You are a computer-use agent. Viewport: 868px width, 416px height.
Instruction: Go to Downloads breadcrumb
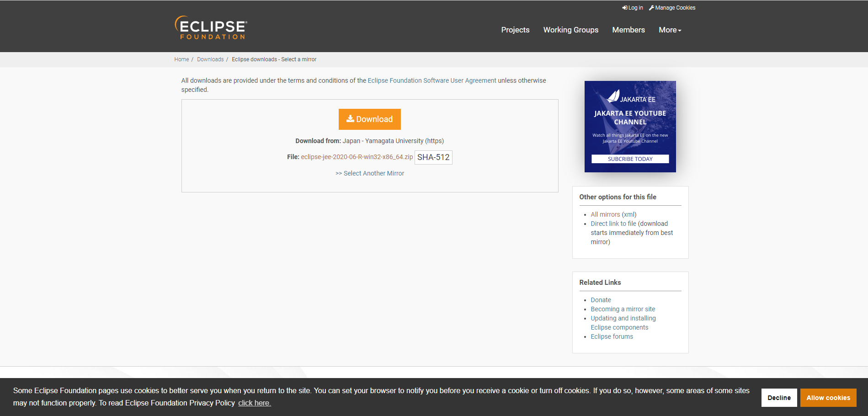pyautogui.click(x=210, y=59)
